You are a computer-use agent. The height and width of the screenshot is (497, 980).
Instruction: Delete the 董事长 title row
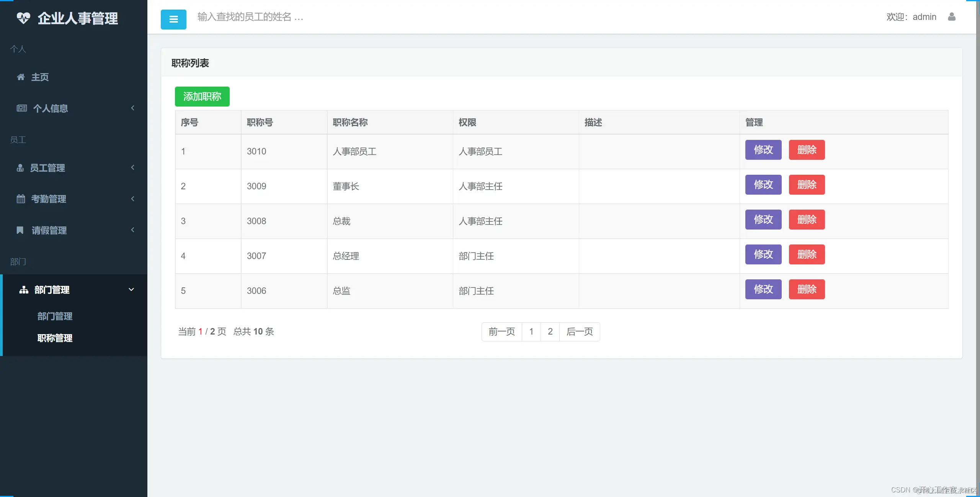click(807, 185)
